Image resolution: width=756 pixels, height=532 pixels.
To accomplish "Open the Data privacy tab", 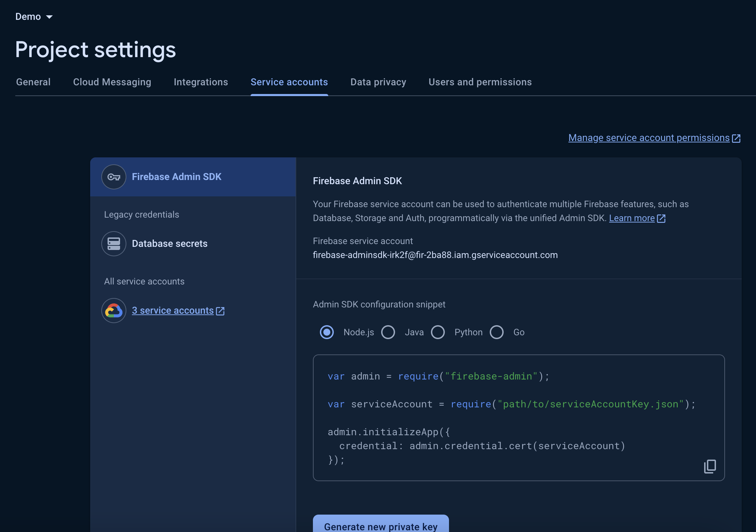I will coord(378,82).
